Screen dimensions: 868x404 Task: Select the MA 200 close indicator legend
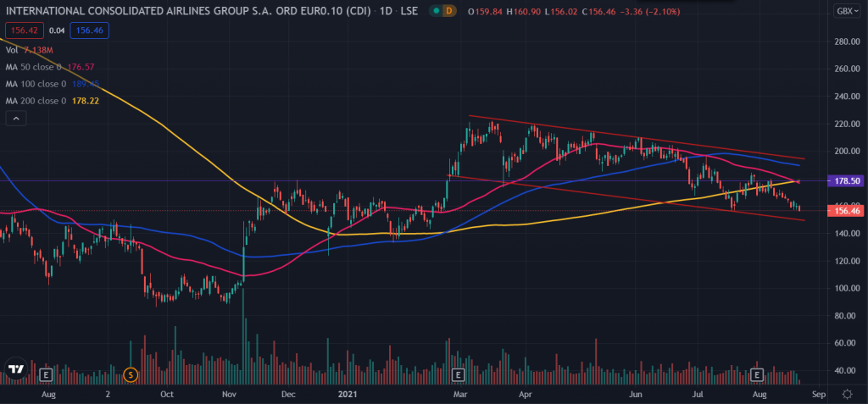click(52, 102)
